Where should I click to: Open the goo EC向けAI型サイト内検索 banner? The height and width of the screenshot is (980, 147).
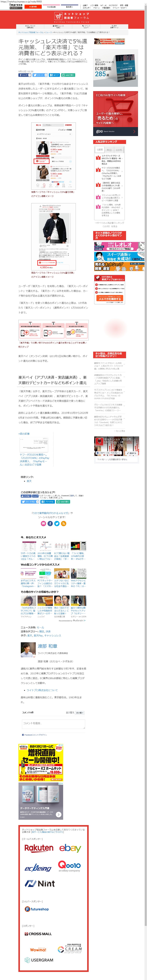pyautogui.click(x=115, y=113)
